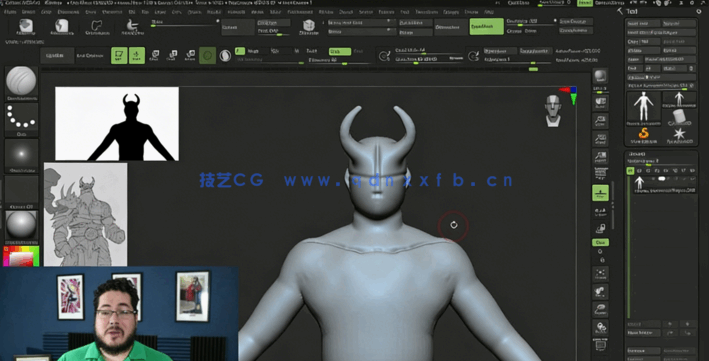Viewport: 709px width, 361px height.
Task: Click the fourth figure icon on top shelf
Action: click(x=132, y=27)
